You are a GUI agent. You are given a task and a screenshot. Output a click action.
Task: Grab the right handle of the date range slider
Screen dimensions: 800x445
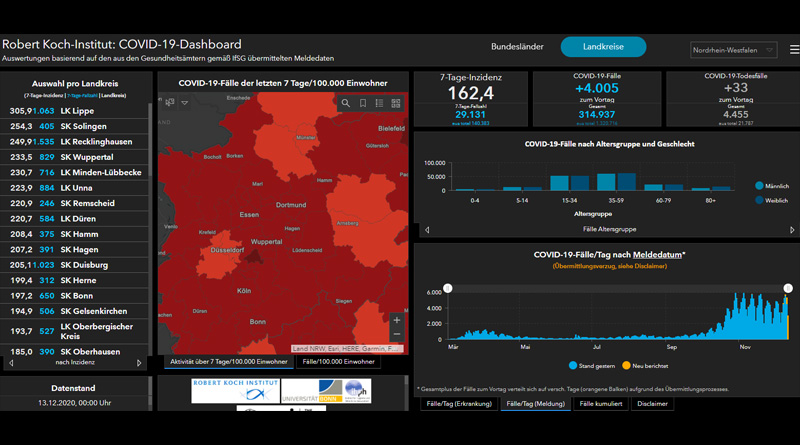[x=788, y=288]
